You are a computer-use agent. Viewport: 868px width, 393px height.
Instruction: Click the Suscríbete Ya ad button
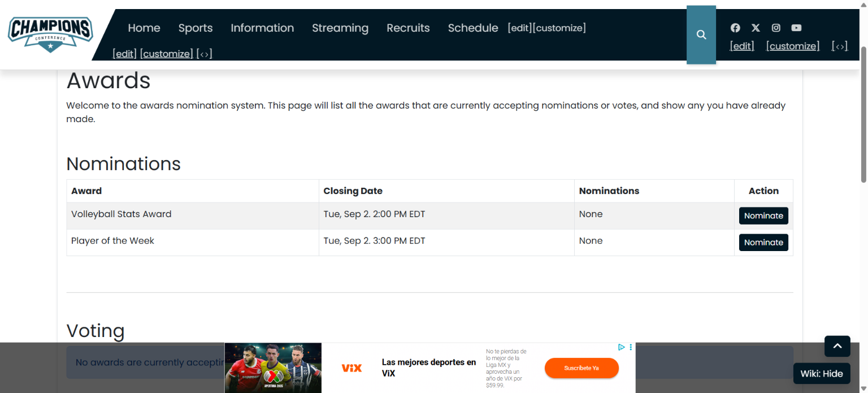point(581,368)
